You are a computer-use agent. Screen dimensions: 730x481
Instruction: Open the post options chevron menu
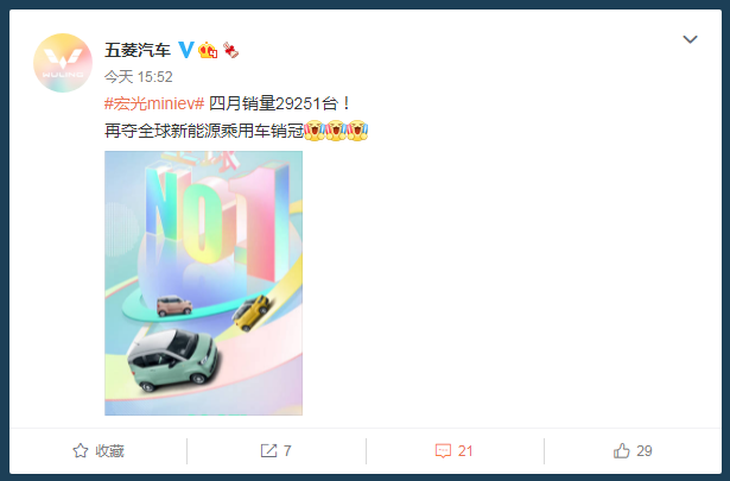[x=690, y=39]
